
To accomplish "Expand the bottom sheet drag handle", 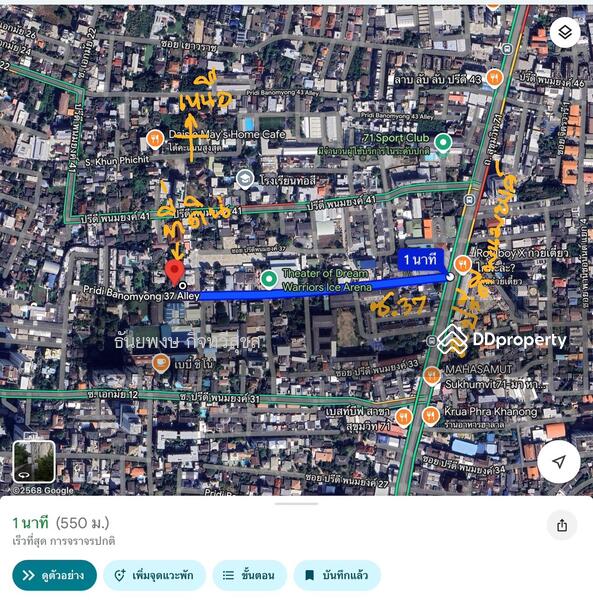I will pyautogui.click(x=296, y=504).
